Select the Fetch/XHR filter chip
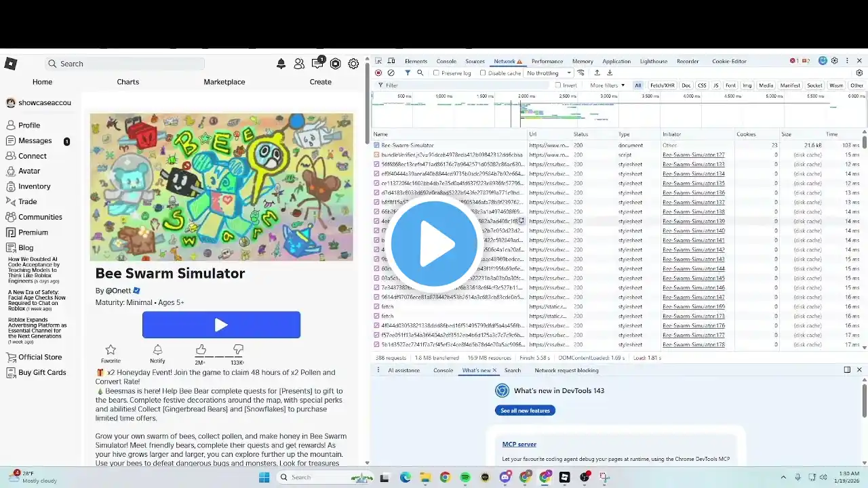This screenshot has height=488, width=868. tap(663, 85)
